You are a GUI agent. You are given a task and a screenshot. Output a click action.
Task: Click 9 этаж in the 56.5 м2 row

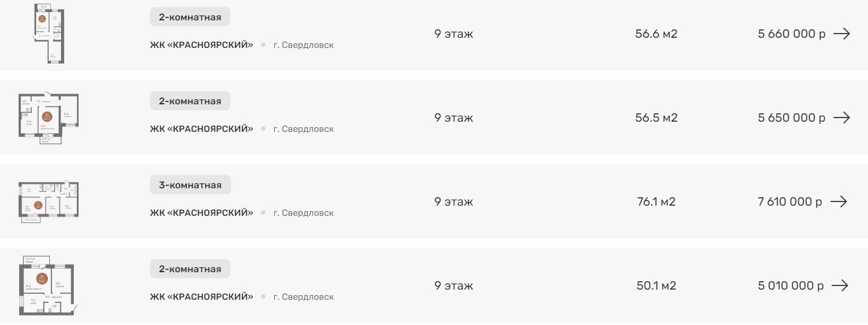click(x=453, y=118)
